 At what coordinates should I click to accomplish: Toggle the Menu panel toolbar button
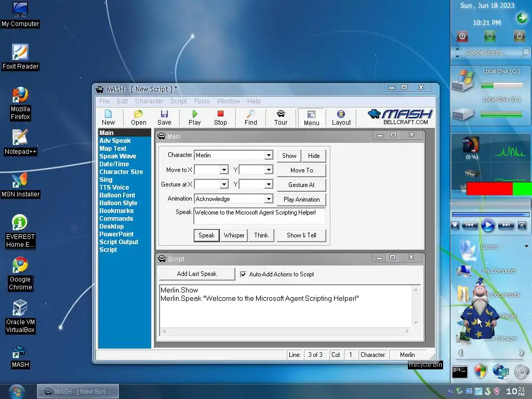point(312,118)
